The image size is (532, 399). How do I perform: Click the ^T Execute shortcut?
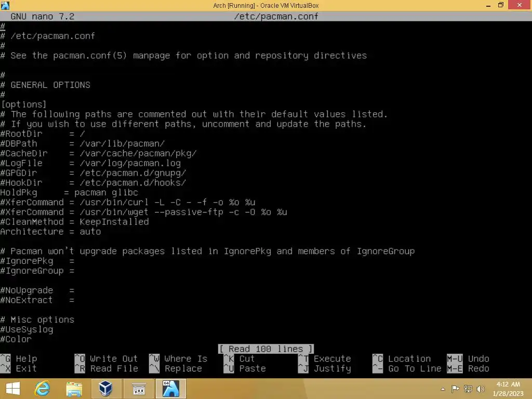[324, 358]
